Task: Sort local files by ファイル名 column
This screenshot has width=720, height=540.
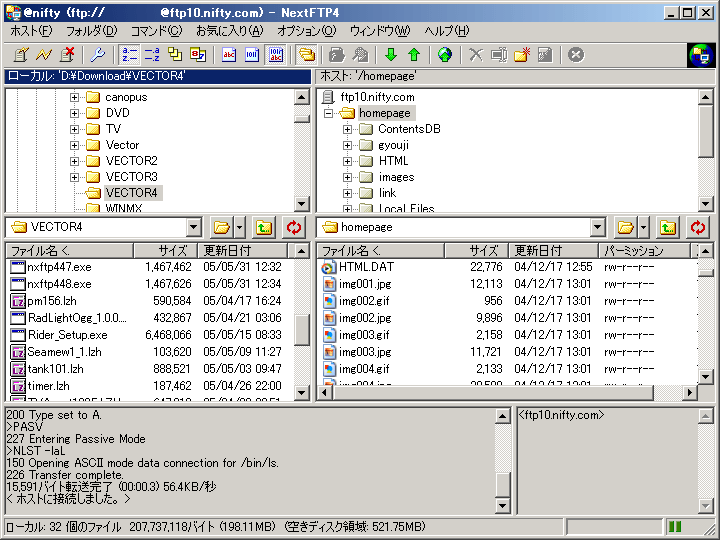Action: (70, 251)
